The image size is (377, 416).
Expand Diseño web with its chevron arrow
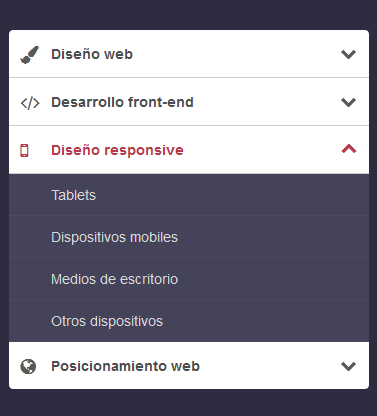click(349, 54)
